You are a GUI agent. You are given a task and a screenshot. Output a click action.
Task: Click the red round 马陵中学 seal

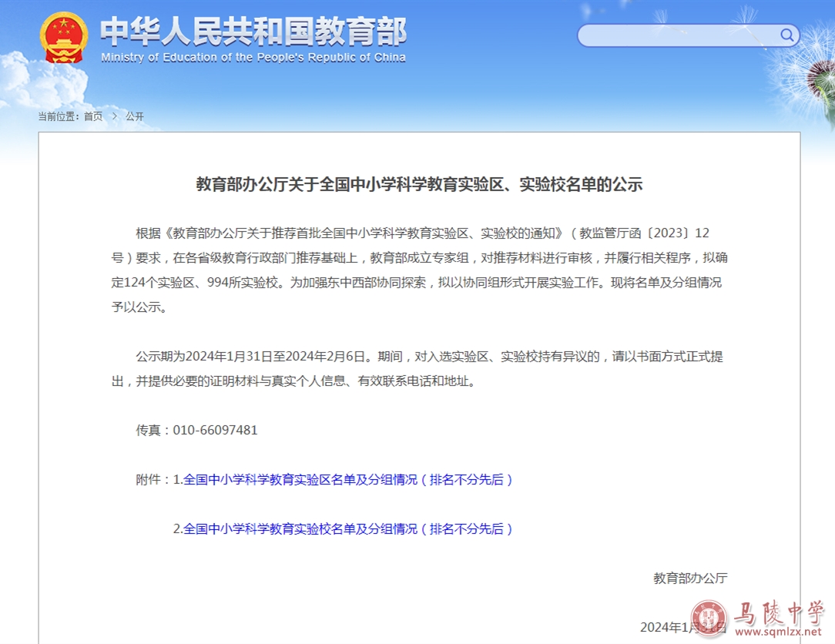[709, 618]
